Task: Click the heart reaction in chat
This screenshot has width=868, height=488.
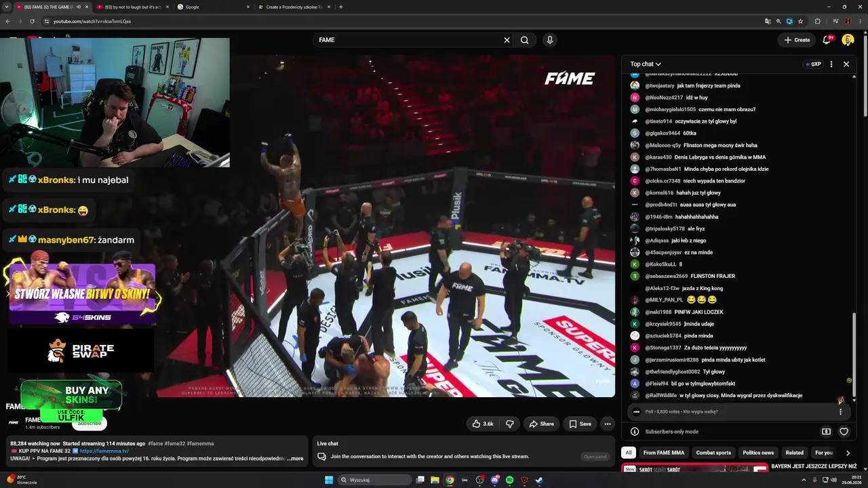Action: pos(844,432)
